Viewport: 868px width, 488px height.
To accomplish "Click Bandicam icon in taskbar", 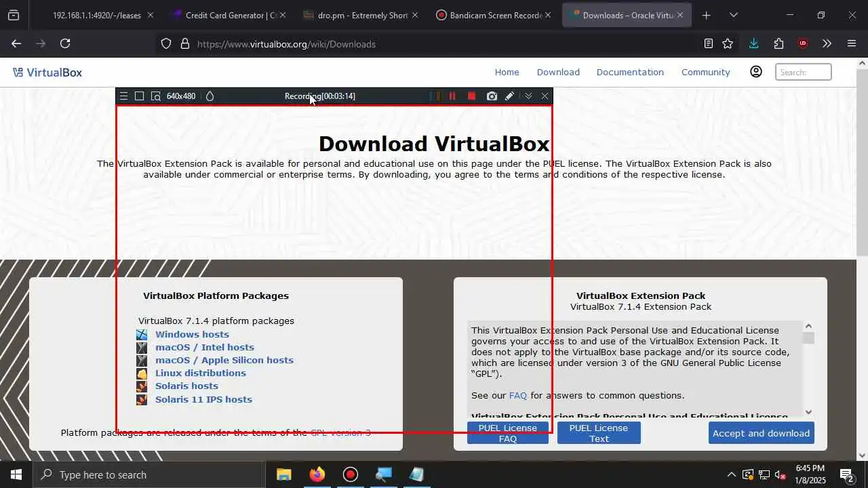I will click(x=350, y=474).
